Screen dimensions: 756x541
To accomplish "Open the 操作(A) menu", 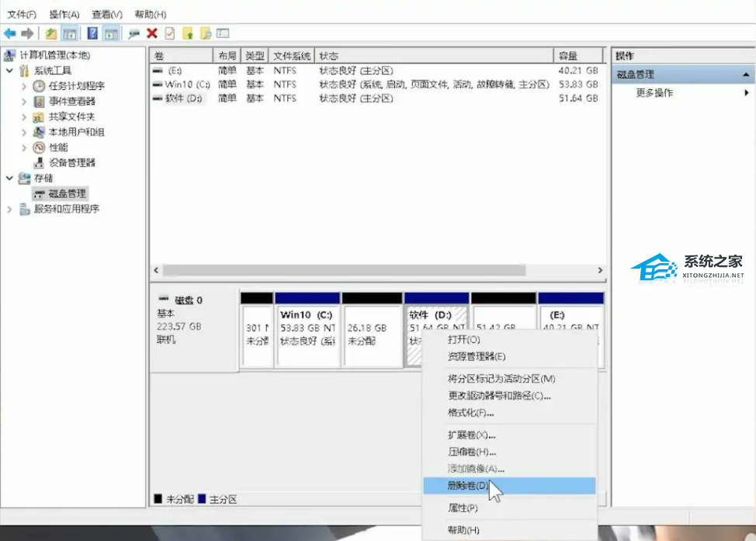I will coord(64,15).
